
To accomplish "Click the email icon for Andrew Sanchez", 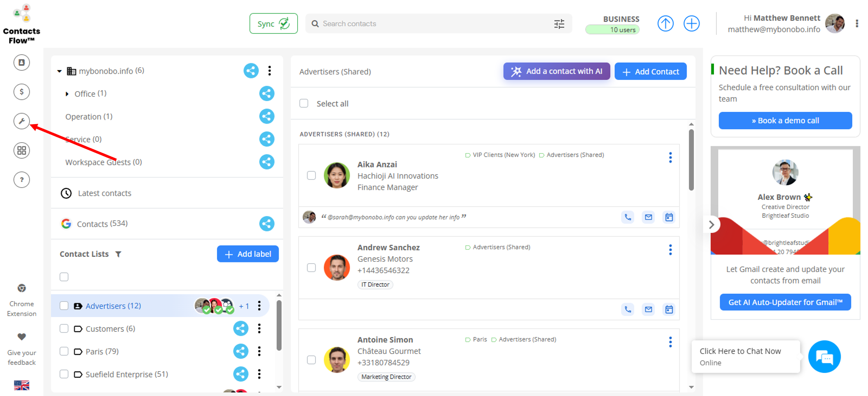I will 648,309.
